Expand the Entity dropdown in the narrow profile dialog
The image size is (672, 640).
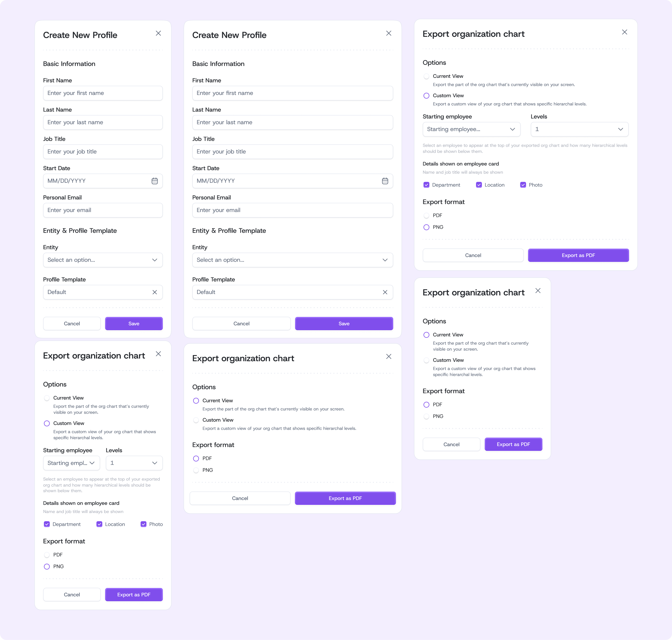click(x=103, y=260)
